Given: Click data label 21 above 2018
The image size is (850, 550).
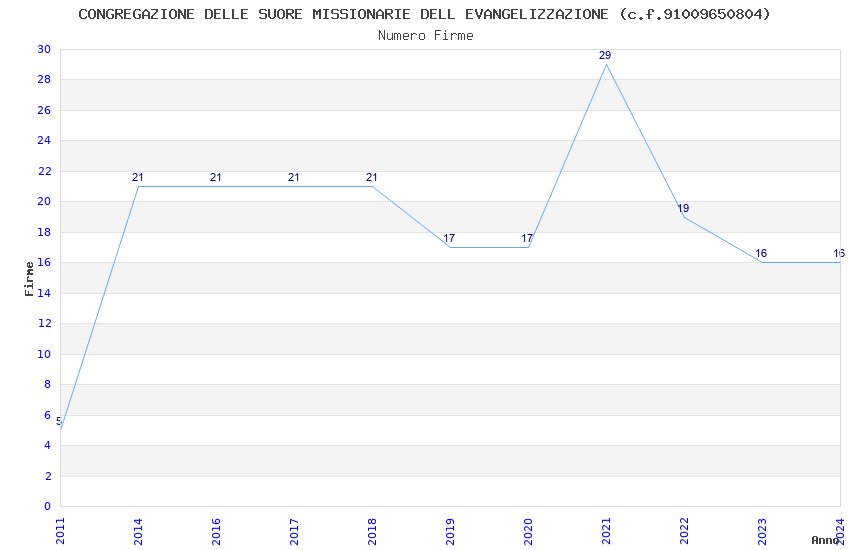Looking at the screenshot, I should tap(371, 177).
